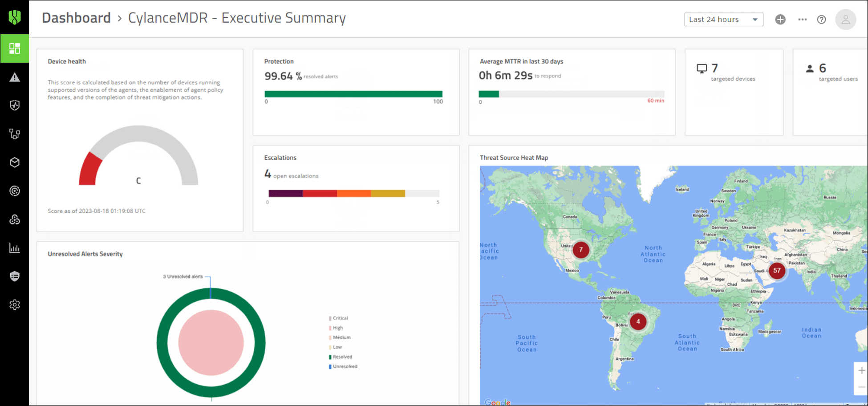
Task: Open the three-dot more options menu
Action: (x=803, y=20)
